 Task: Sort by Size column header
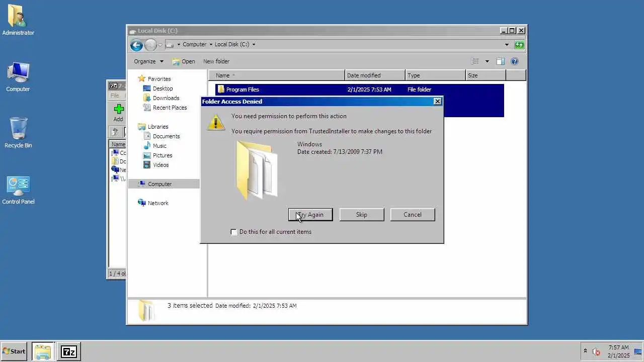coord(486,75)
